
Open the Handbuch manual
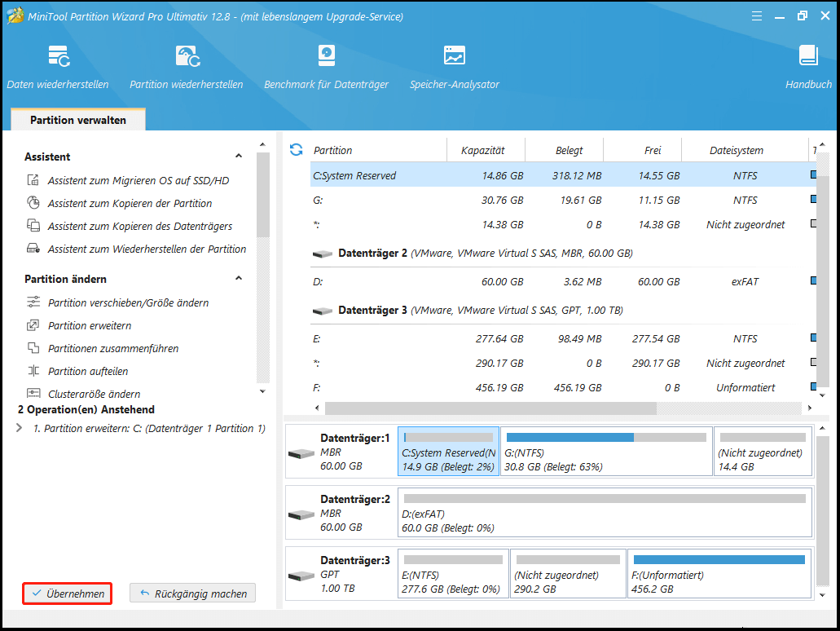pyautogui.click(x=808, y=67)
